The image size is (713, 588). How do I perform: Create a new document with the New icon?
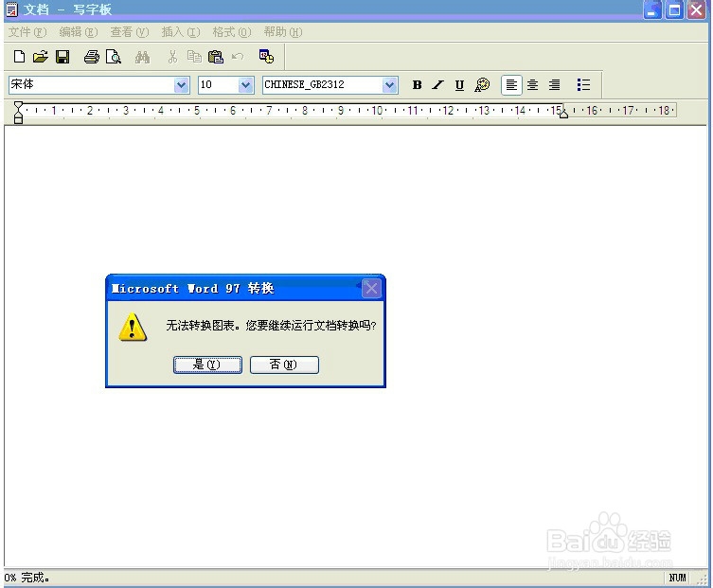[x=19, y=57]
